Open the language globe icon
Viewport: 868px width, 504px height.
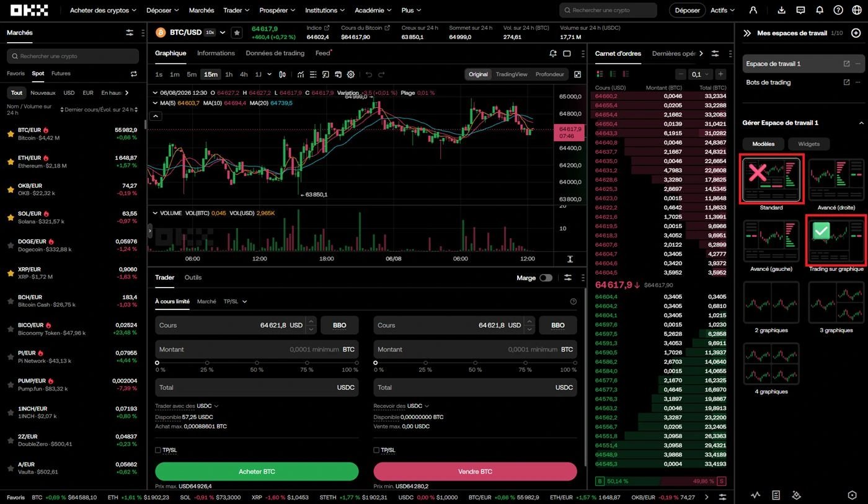pyautogui.click(x=857, y=10)
